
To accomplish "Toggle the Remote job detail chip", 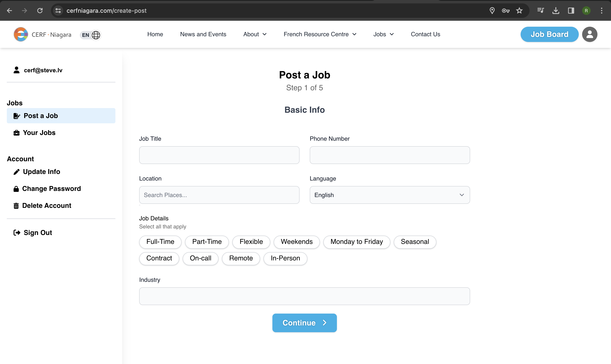I will 241,258.
